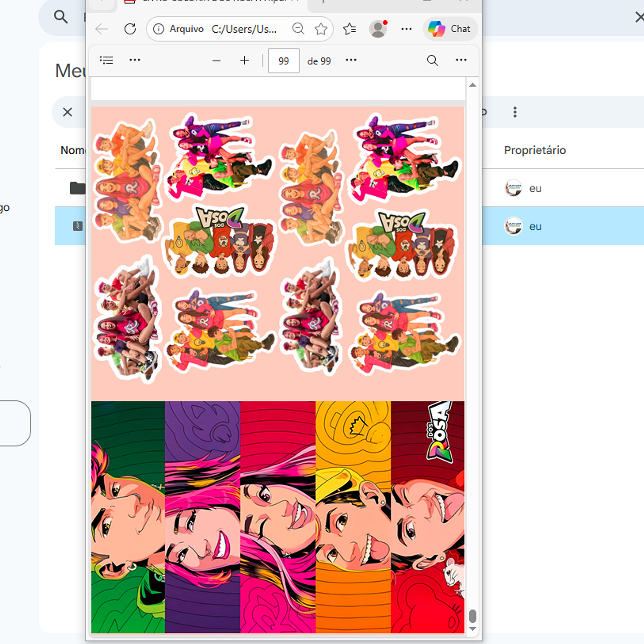Open the PDF table of contents icon
Screen dimensions: 644x644
106,60
